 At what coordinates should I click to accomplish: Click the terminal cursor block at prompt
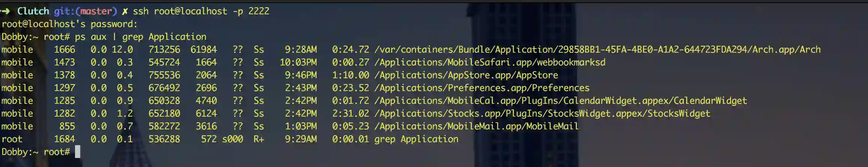78,152
